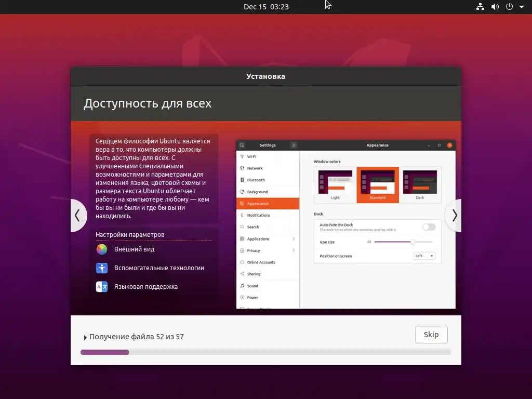
Task: Select the Языковая поддержка label
Action: click(x=146, y=287)
